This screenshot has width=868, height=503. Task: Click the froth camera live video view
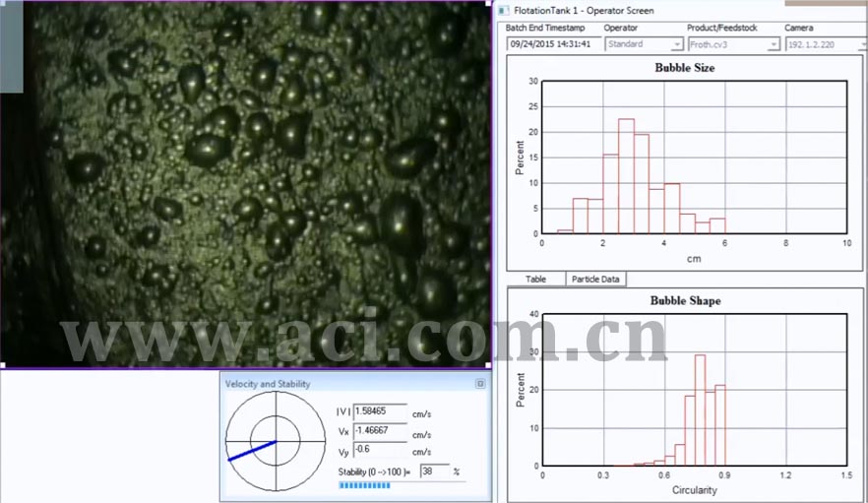pos(246,182)
